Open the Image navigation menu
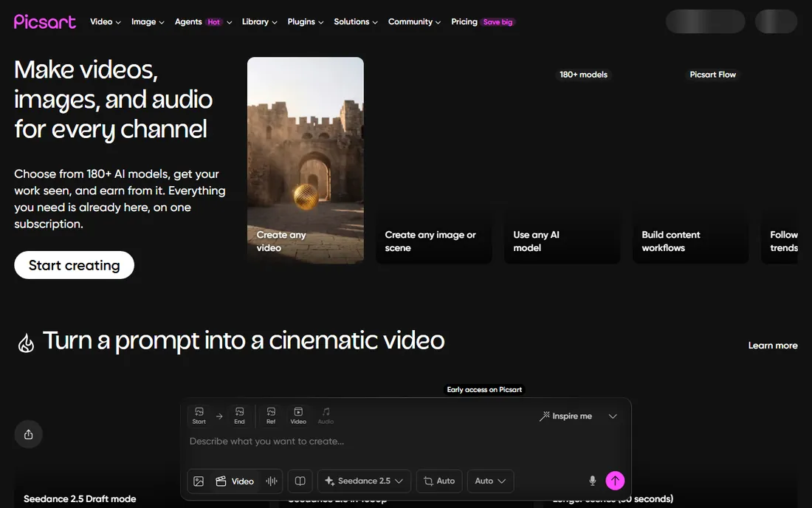 tap(148, 21)
